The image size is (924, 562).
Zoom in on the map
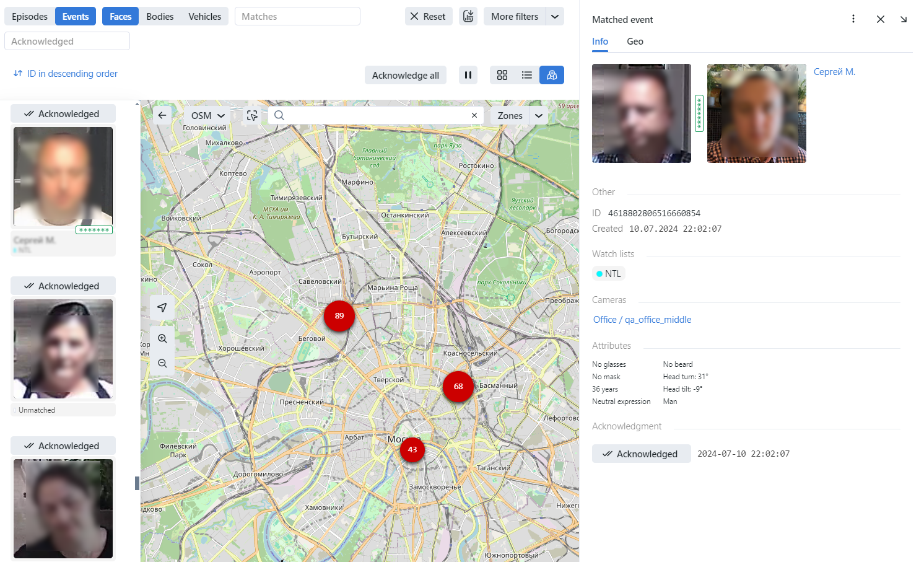162,338
